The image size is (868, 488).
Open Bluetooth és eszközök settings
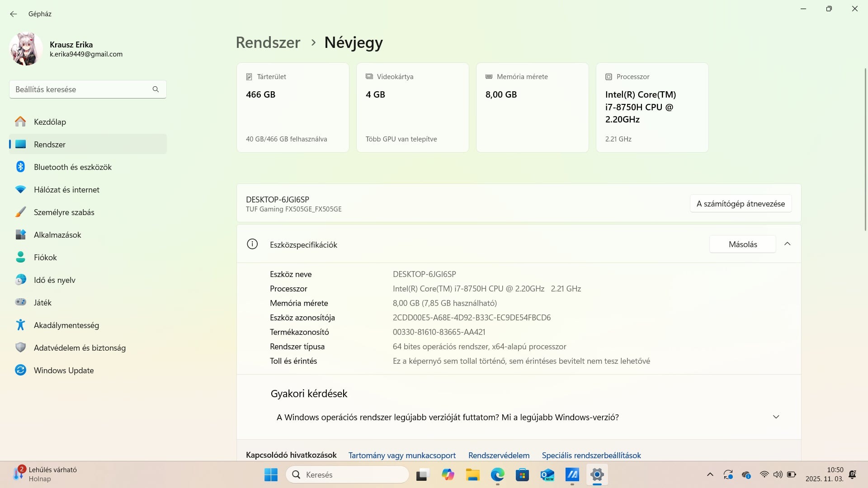[x=72, y=167]
